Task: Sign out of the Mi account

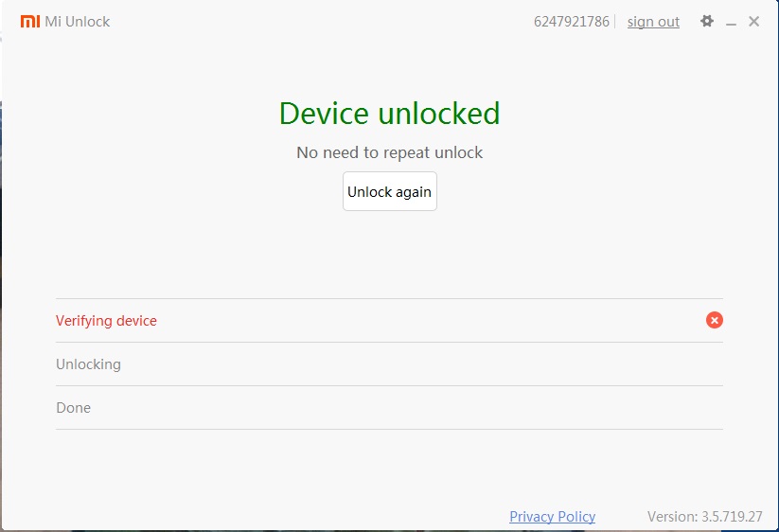Action: pos(653,22)
